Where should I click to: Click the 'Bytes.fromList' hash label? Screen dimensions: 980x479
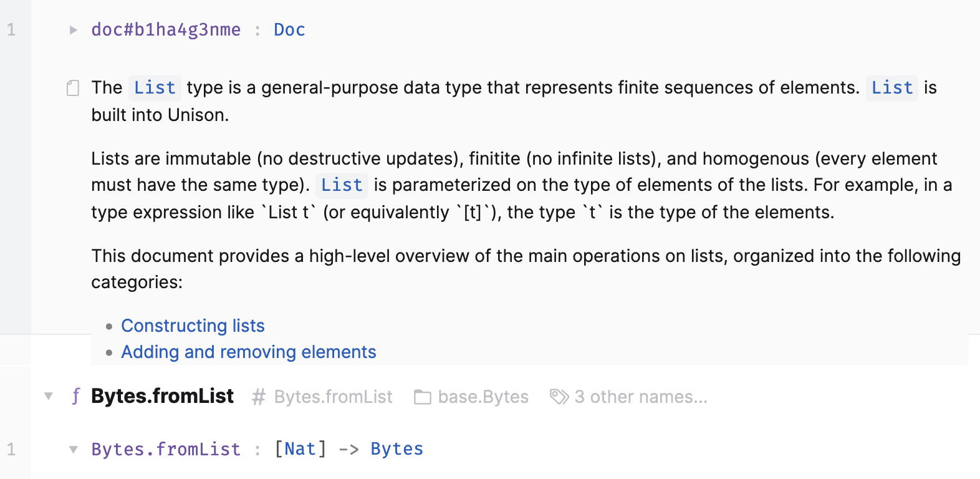coord(334,397)
